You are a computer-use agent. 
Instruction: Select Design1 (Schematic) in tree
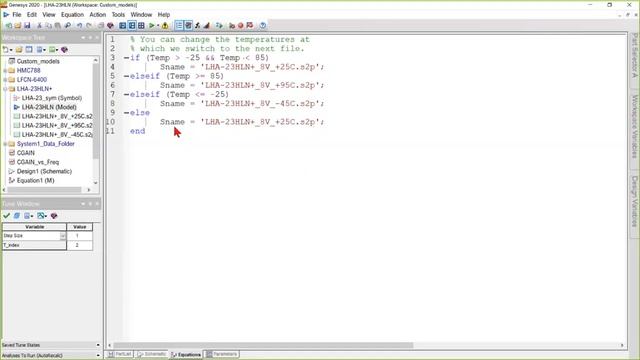[x=44, y=171]
